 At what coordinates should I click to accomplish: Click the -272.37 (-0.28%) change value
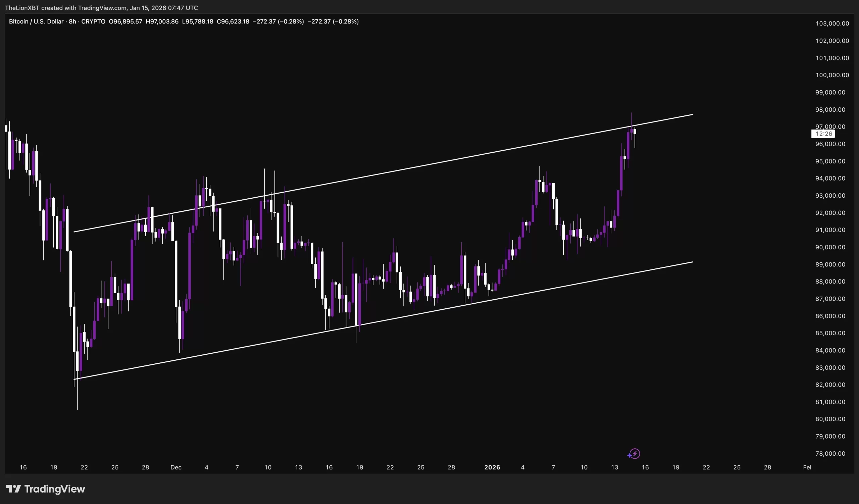click(x=278, y=21)
